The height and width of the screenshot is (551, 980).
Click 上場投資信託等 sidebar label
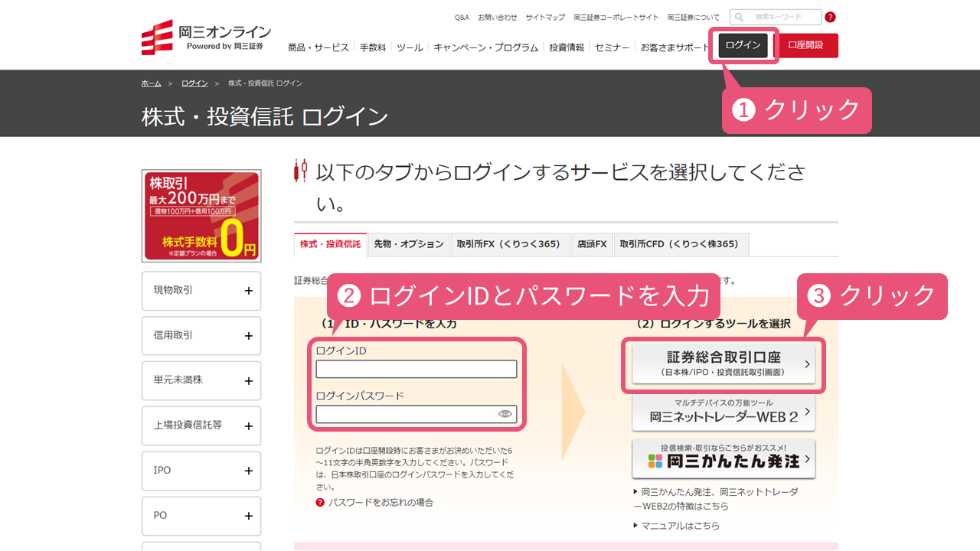point(188,425)
